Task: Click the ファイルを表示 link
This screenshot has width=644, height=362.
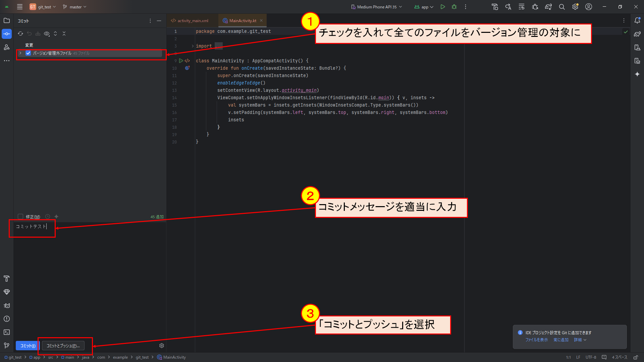Action: tap(537, 340)
